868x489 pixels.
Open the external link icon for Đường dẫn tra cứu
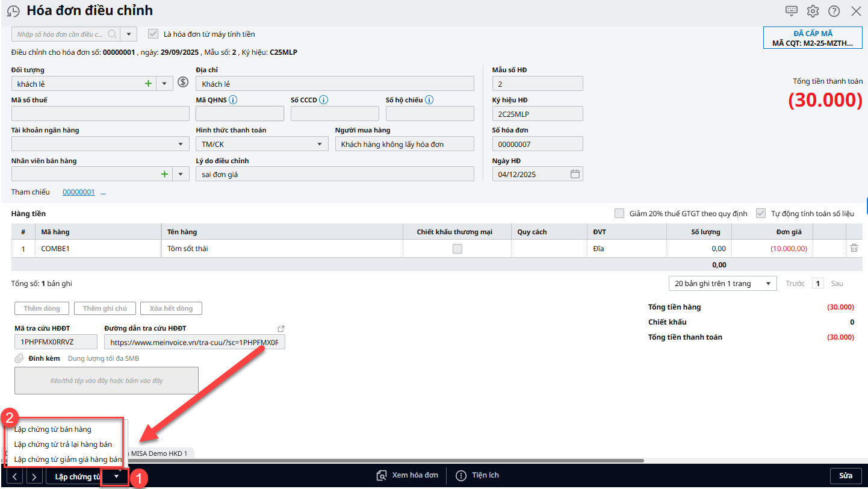click(x=281, y=329)
